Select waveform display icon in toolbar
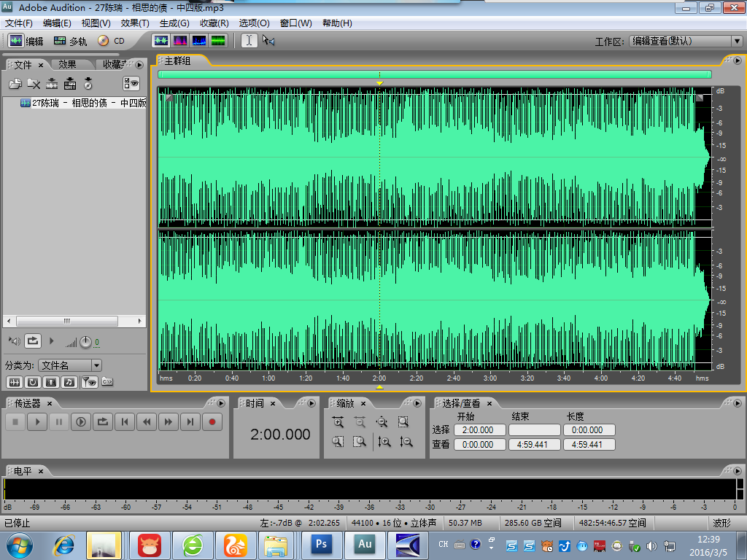 (x=161, y=41)
